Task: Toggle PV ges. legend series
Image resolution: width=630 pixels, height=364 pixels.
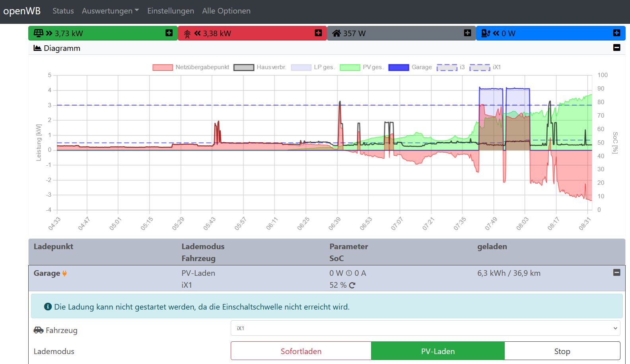Action: (362, 67)
